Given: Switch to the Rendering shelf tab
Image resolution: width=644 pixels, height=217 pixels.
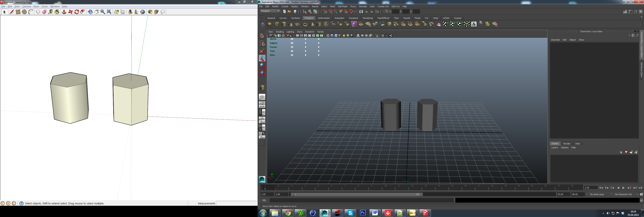Looking at the screenshot, I should 367,18.
